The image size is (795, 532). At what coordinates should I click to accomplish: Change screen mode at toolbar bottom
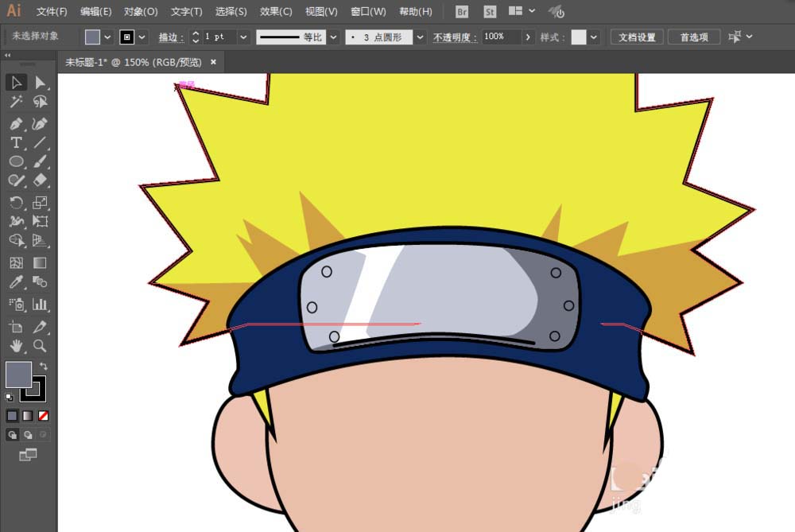coord(28,455)
